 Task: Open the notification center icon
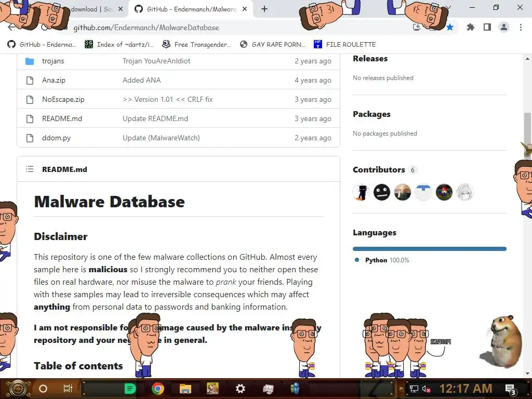511,389
